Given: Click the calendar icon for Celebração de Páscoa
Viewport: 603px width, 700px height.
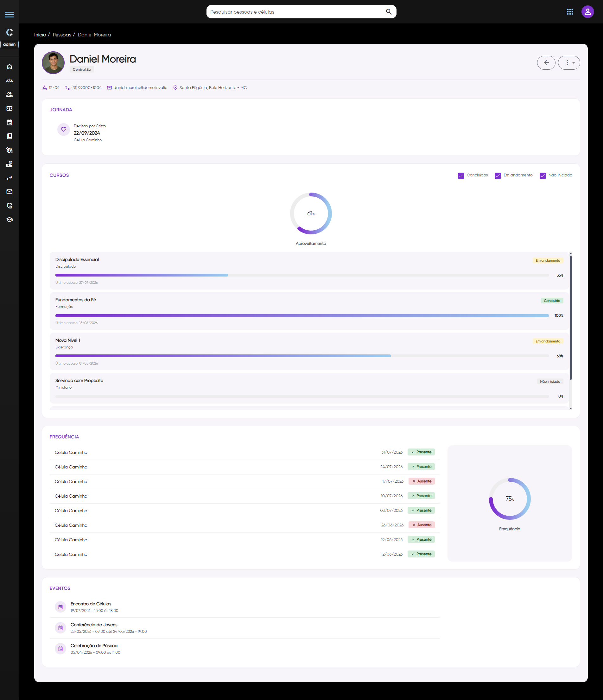Looking at the screenshot, I should point(60,649).
